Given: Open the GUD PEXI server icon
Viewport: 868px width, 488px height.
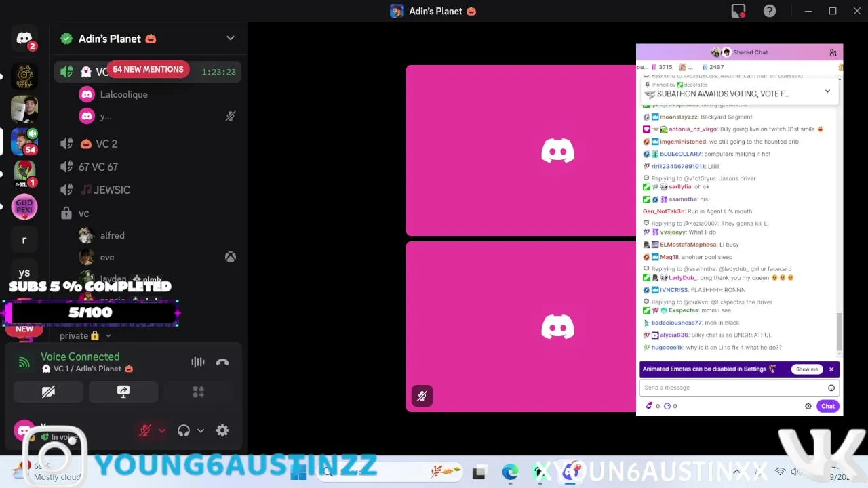Looking at the screenshot, I should [x=24, y=207].
